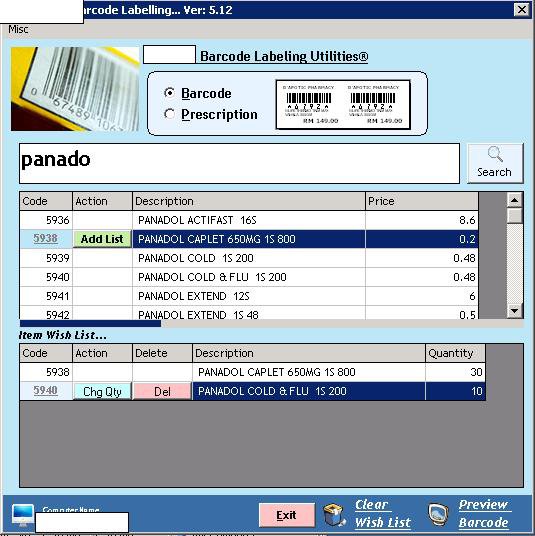The image size is (535, 536).
Task: Click the barcode photo image
Action: click(x=75, y=89)
